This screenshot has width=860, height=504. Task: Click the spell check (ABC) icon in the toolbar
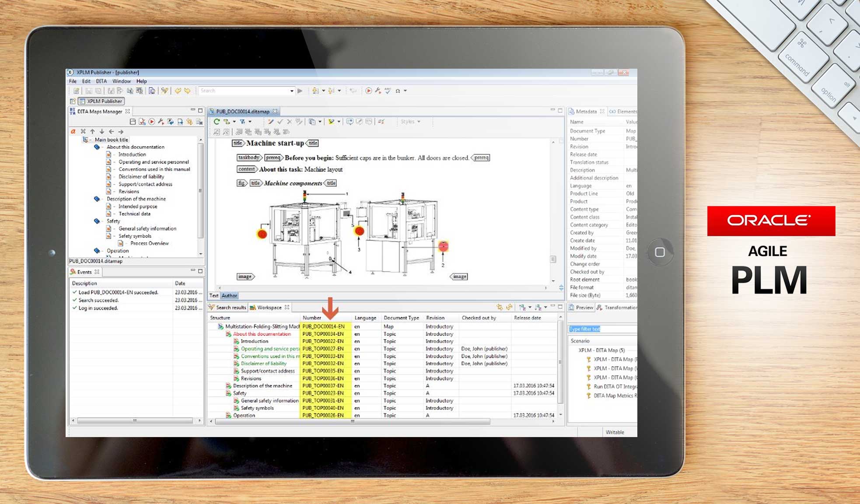pyautogui.click(x=388, y=91)
